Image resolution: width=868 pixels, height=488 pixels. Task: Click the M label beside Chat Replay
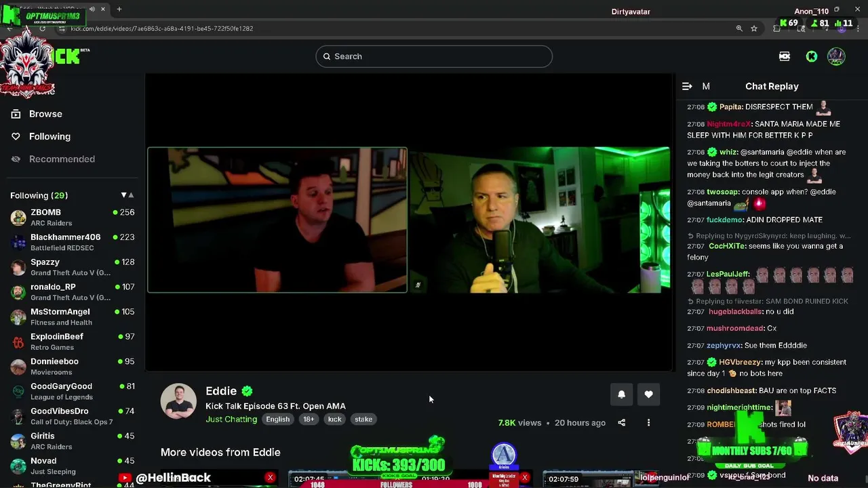tap(706, 86)
